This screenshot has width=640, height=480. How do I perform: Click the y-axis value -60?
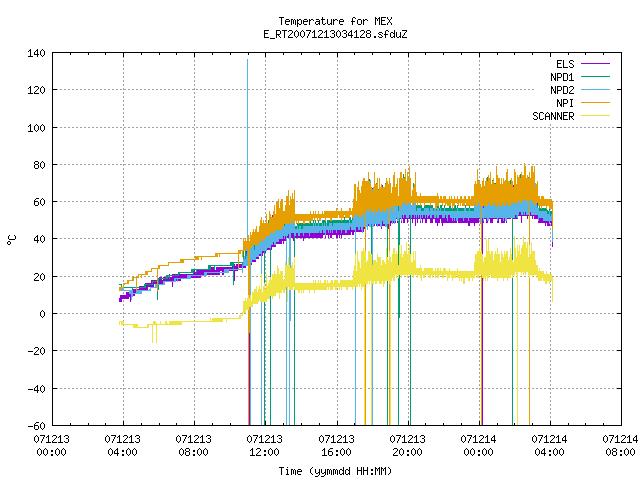36,426
